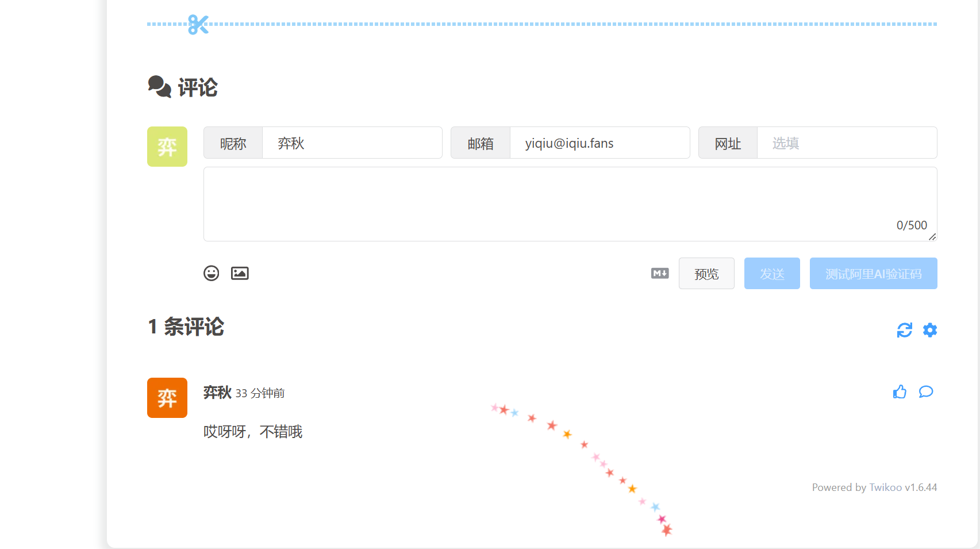Reply to 弈秋's comment via bubble icon

point(926,391)
